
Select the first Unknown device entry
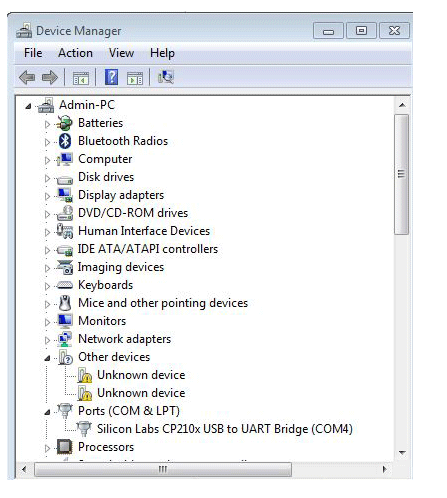point(141,375)
